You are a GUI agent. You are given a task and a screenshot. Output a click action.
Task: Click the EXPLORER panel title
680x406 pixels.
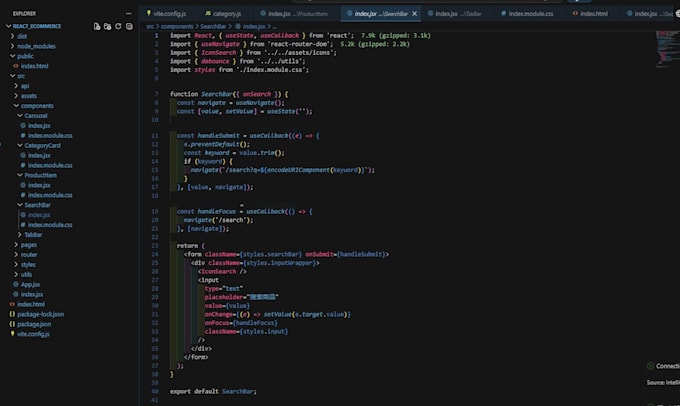click(x=24, y=13)
